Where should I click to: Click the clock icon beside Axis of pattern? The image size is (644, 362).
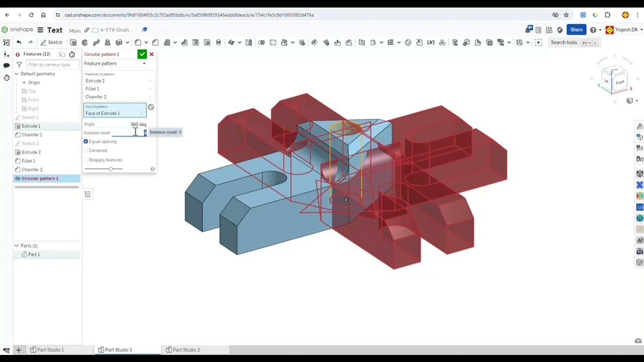click(x=151, y=107)
